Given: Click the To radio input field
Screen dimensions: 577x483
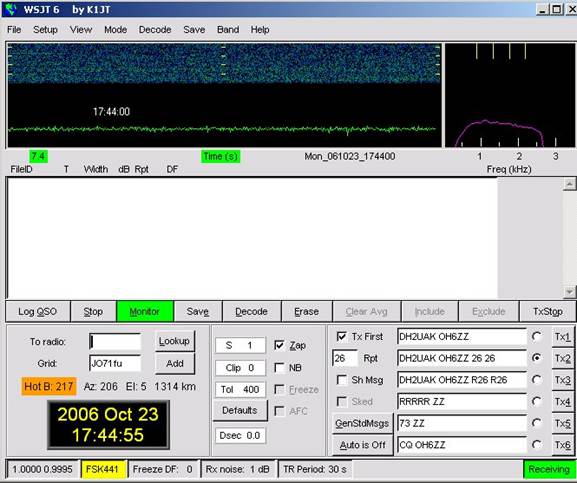Looking at the screenshot, I should 115,341.
